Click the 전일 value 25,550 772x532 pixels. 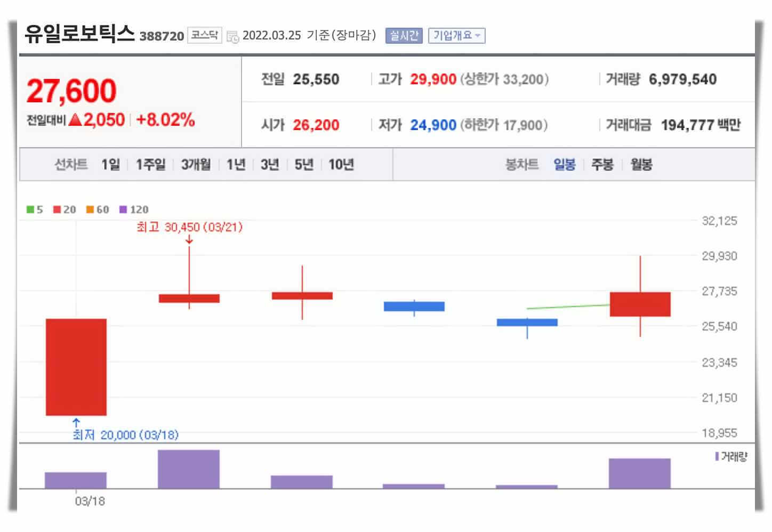tap(316, 79)
